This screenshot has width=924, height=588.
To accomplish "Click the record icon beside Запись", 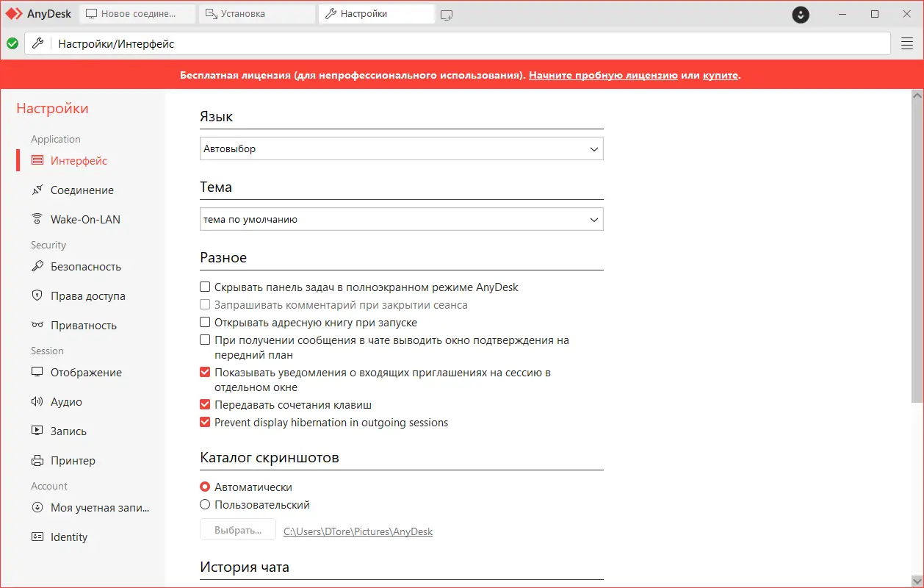I will point(37,431).
